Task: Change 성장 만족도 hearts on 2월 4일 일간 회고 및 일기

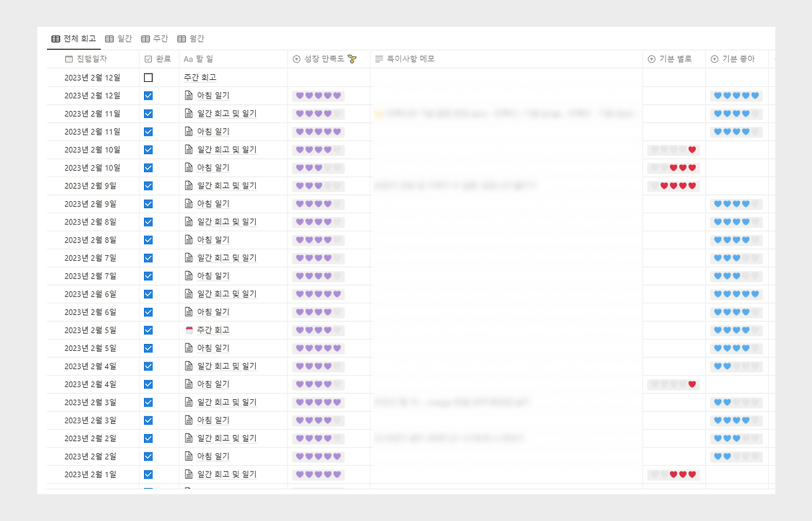Action: 318,366
